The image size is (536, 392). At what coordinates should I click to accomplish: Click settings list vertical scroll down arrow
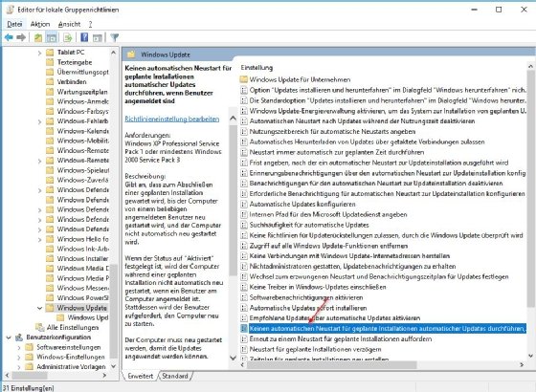(x=530, y=356)
